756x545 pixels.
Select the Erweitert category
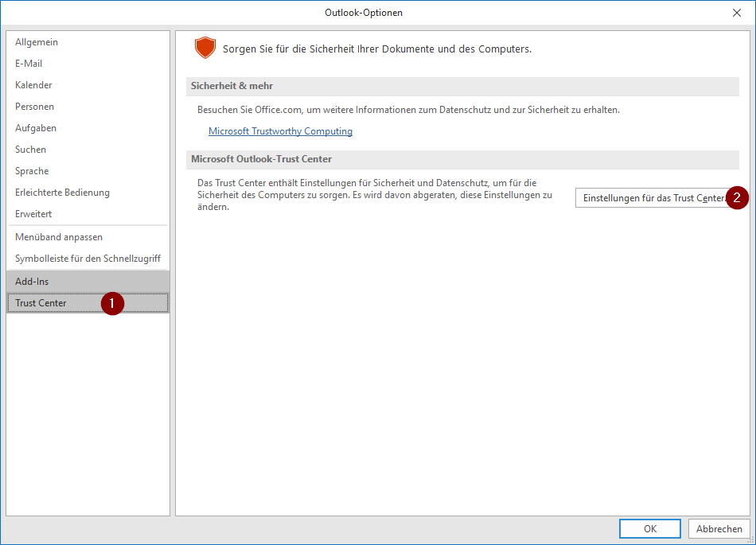[x=32, y=214]
